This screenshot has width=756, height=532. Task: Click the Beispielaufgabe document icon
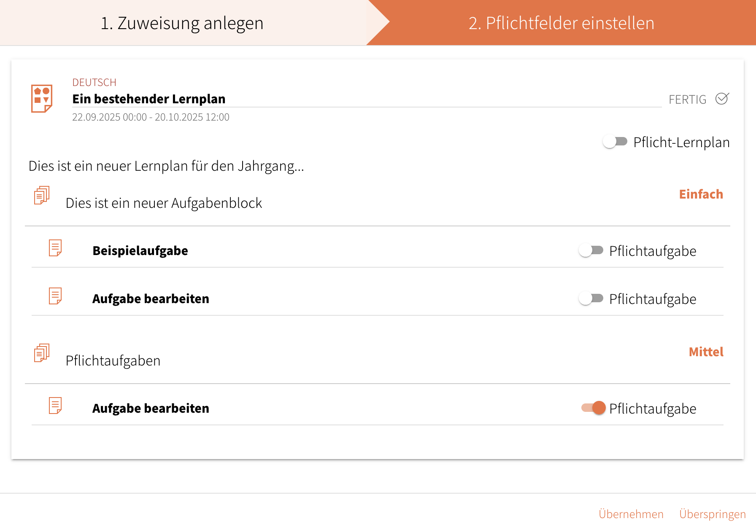[55, 248]
